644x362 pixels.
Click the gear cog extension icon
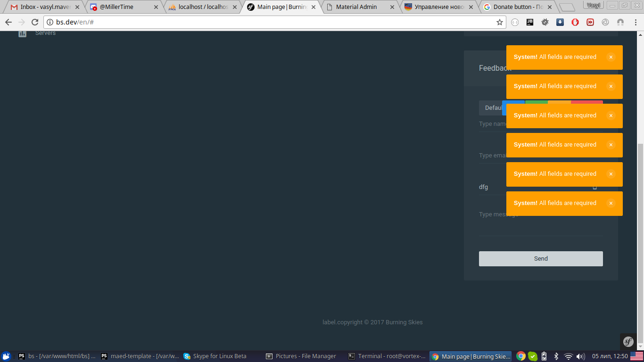(x=545, y=22)
